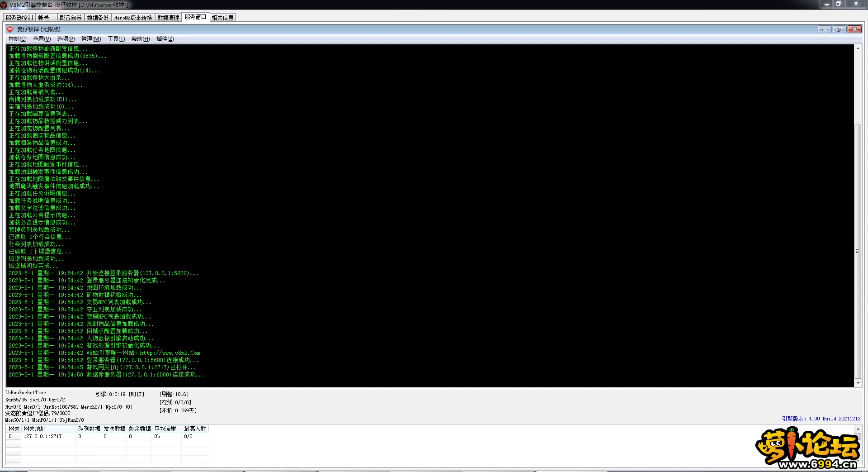Click log line 商铺列表加载成功(51)...
This screenshot has width=868, height=472.
click(x=42, y=100)
